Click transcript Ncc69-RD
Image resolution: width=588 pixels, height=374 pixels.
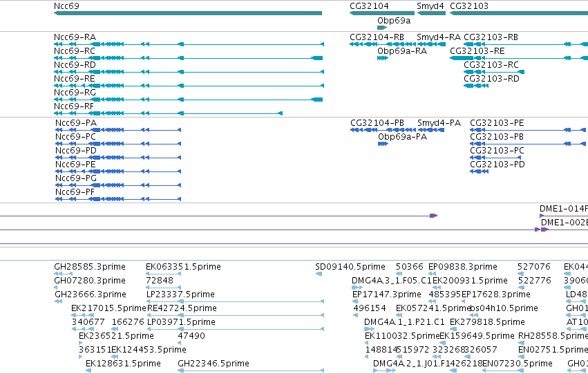click(189, 72)
